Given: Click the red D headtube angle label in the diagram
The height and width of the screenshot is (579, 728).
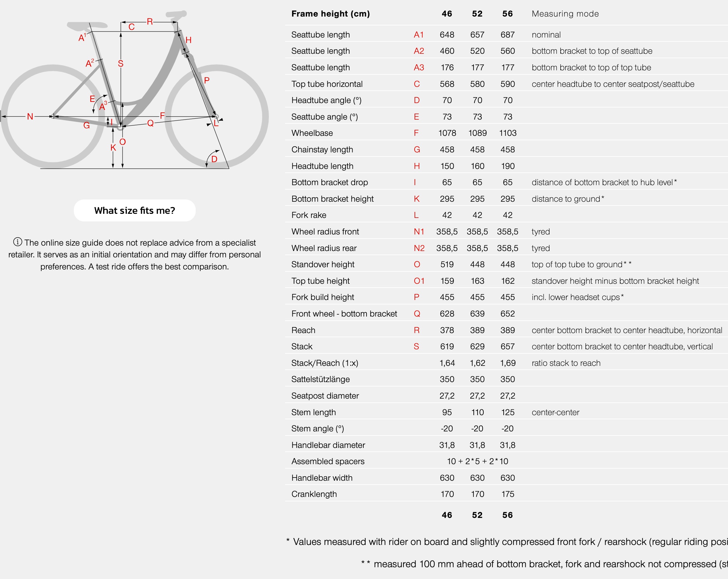Looking at the screenshot, I should pyautogui.click(x=214, y=159).
